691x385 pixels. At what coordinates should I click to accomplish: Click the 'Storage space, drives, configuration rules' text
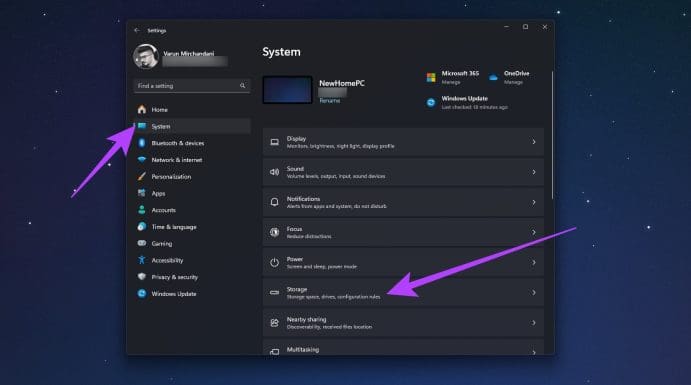334,297
